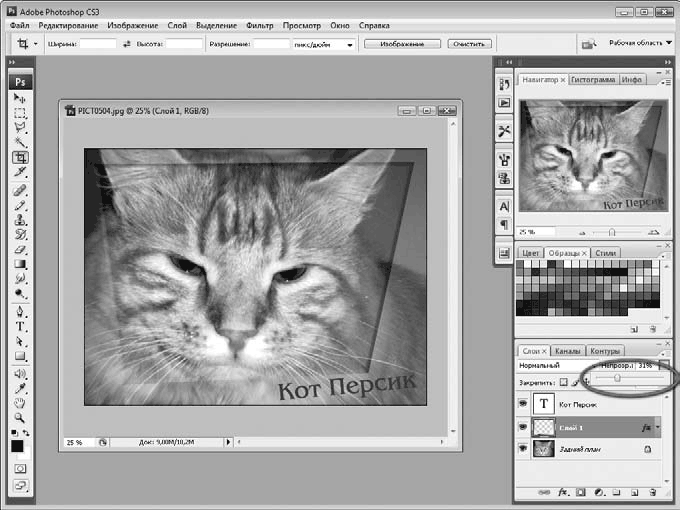680x510 pixels.
Task: Click the Очистить button
Action: [x=468, y=44]
